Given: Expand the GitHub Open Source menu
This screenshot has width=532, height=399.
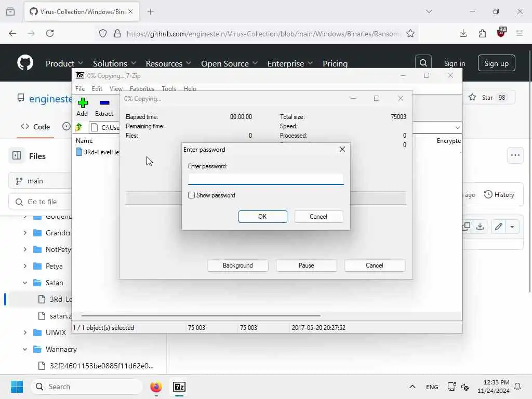Looking at the screenshot, I should 229,63.
